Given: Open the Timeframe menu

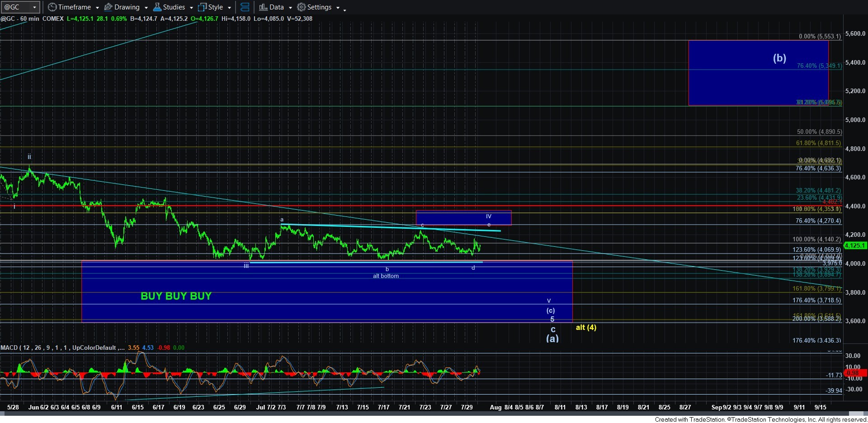Looking at the screenshot, I should coord(73,7).
